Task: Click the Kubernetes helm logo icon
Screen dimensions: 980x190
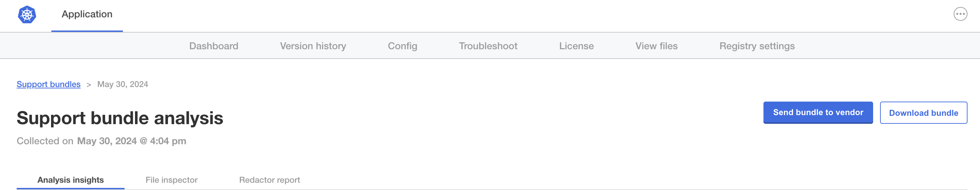Action: 27,15
